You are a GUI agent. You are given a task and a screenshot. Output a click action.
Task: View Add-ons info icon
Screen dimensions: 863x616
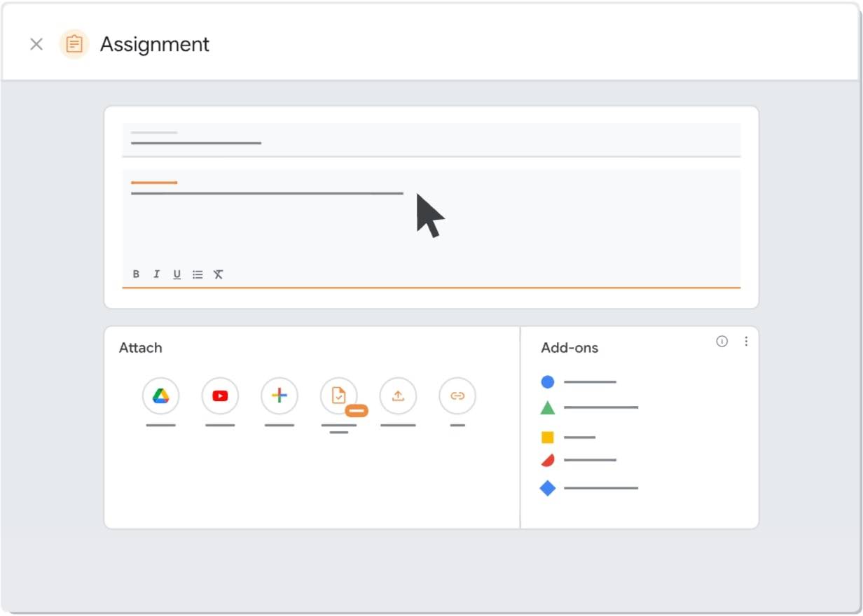[x=722, y=342]
